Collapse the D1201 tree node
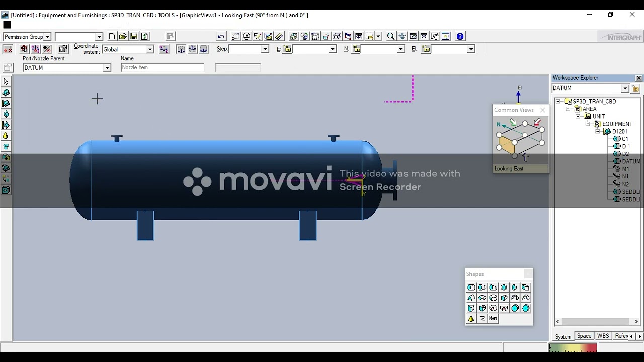 (x=598, y=131)
